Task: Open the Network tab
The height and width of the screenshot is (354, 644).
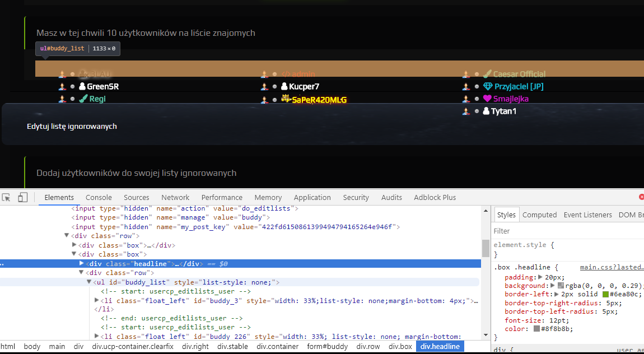Action: pos(175,198)
